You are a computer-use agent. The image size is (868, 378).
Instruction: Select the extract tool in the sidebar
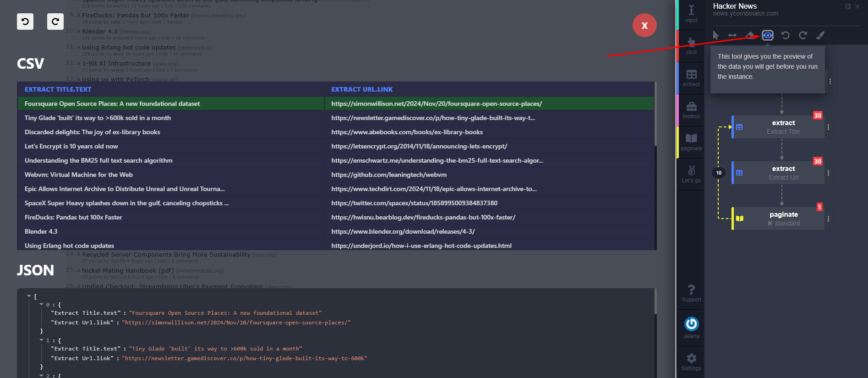(x=691, y=78)
